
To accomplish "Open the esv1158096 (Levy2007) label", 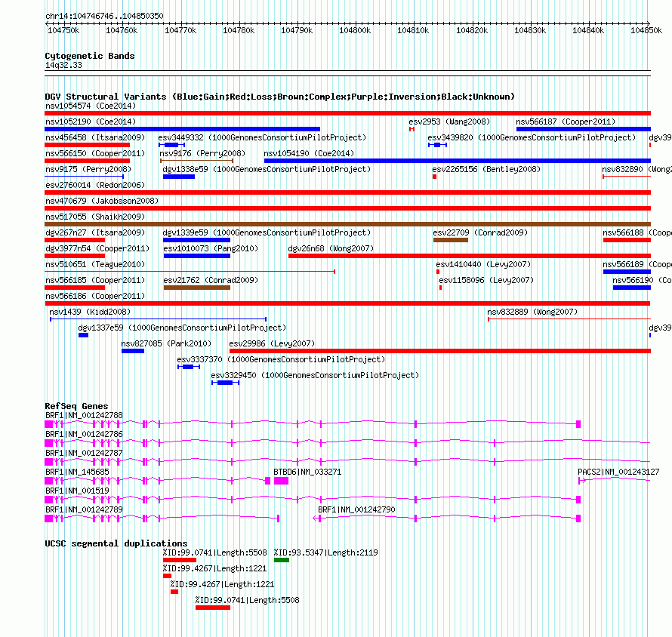I will (x=486, y=280).
